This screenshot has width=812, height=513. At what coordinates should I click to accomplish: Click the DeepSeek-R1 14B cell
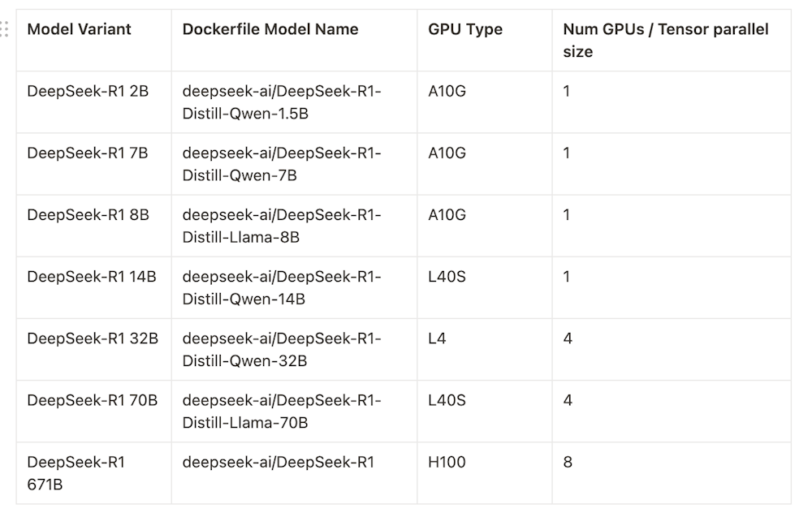click(x=93, y=288)
